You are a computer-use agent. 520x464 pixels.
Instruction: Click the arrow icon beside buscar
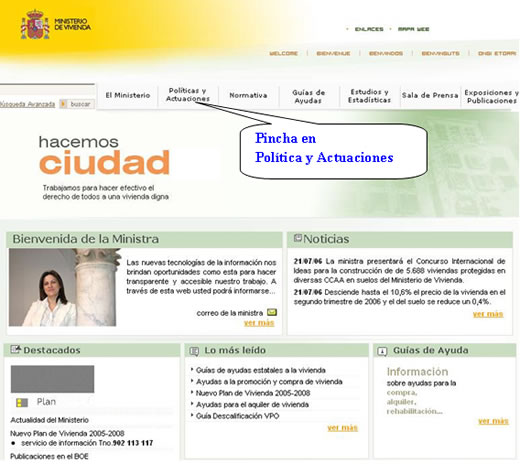click(63, 104)
